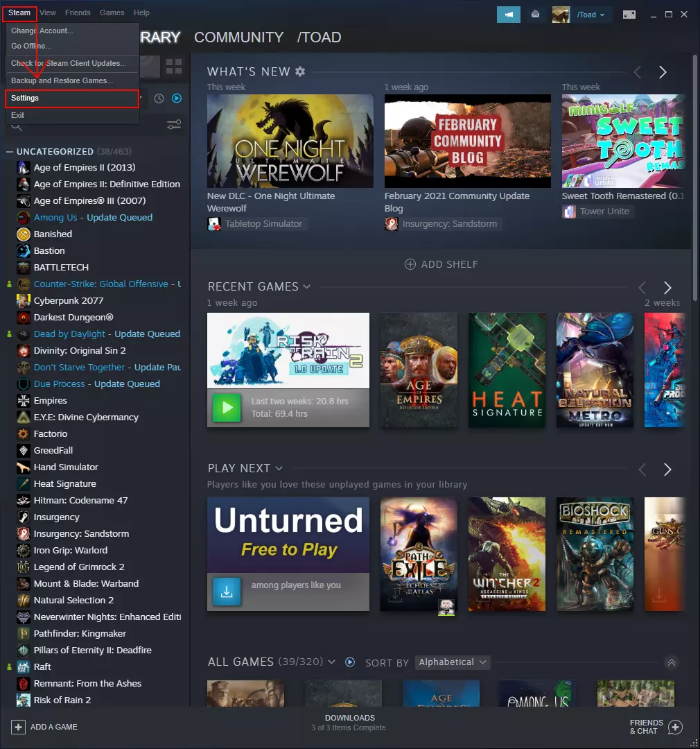Open the announcements megaphone icon
The image size is (700, 749).
509,15
